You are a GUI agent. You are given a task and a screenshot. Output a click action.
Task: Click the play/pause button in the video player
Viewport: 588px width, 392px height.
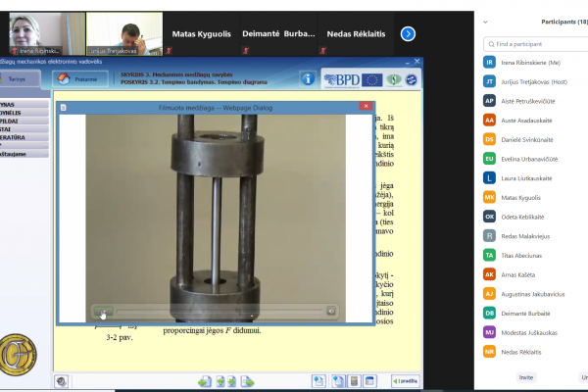pyautogui.click(x=103, y=312)
